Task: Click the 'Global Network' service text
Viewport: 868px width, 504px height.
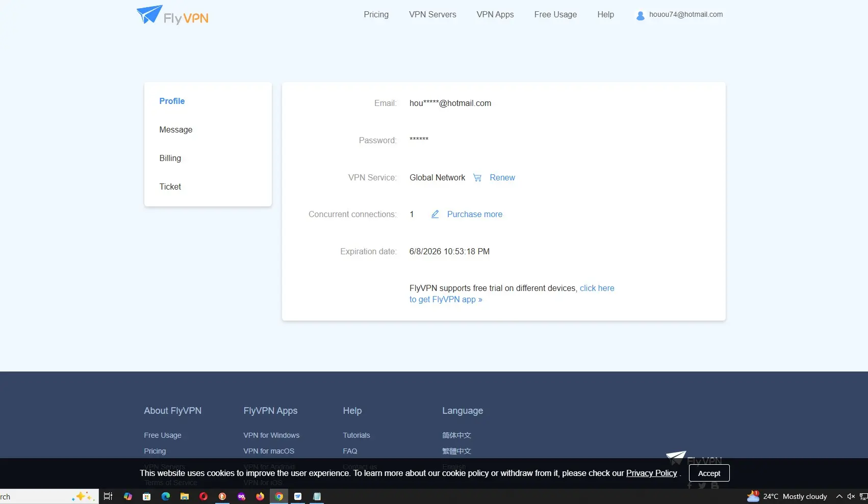Action: pyautogui.click(x=437, y=178)
